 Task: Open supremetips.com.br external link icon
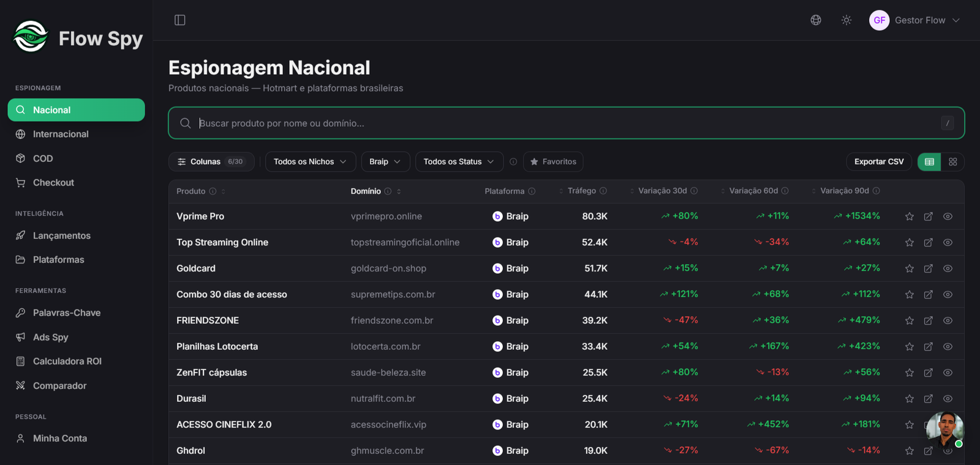pos(929,295)
